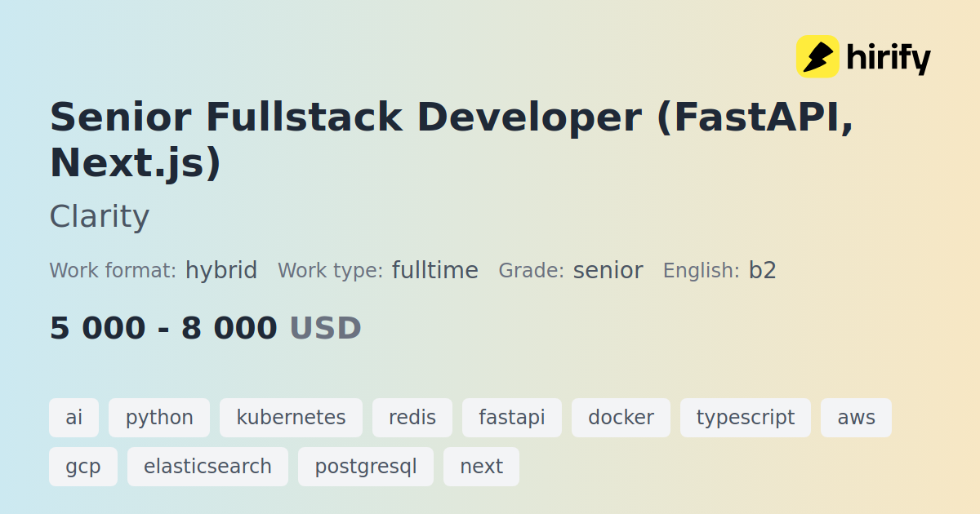Click the hybrid work format value
Image resolution: width=980 pixels, height=514 pixels.
(x=221, y=270)
